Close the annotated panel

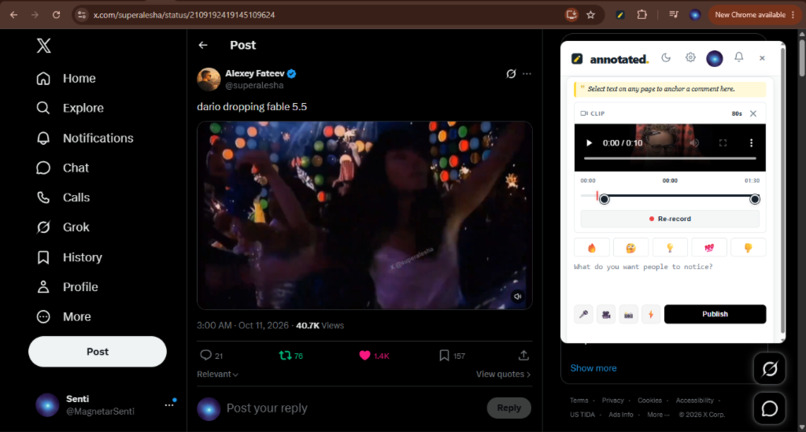pyautogui.click(x=762, y=58)
